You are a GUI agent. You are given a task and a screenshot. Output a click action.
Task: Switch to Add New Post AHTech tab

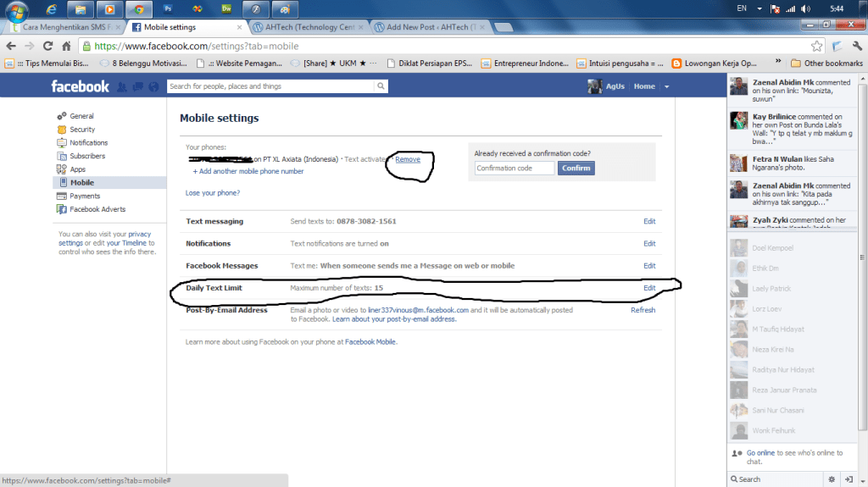point(430,27)
